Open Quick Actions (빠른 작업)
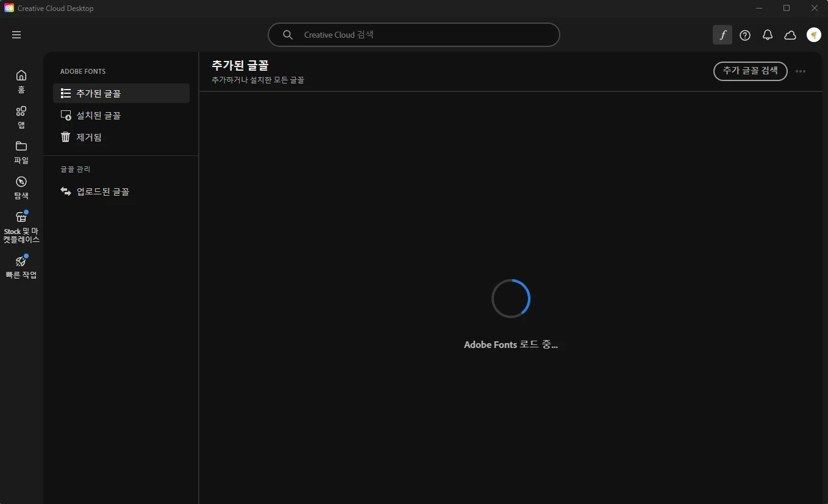The width and height of the screenshot is (828, 504). pyautogui.click(x=21, y=267)
